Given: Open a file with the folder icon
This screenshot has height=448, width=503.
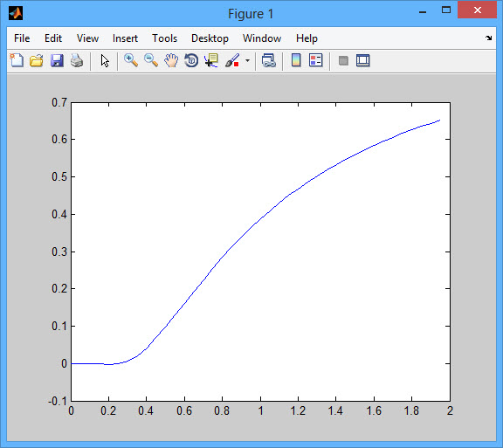Looking at the screenshot, I should pyautogui.click(x=37, y=60).
